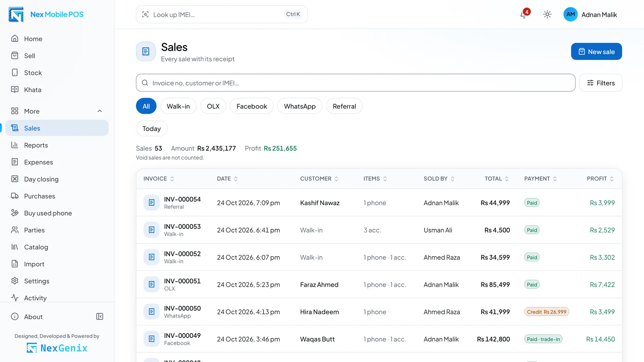Image resolution: width=644 pixels, height=362 pixels.
Task: Click the Nex Mobile POS logo
Action: pyautogui.click(x=46, y=14)
